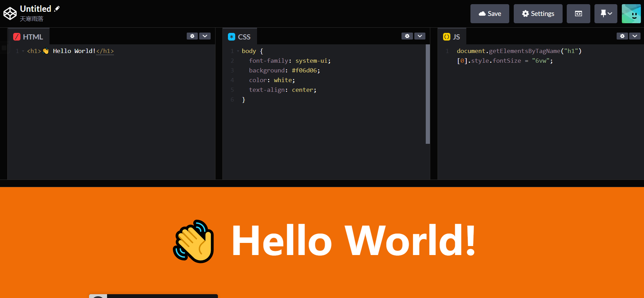Open the pin options dropdown
This screenshot has width=644, height=298.
(x=606, y=14)
